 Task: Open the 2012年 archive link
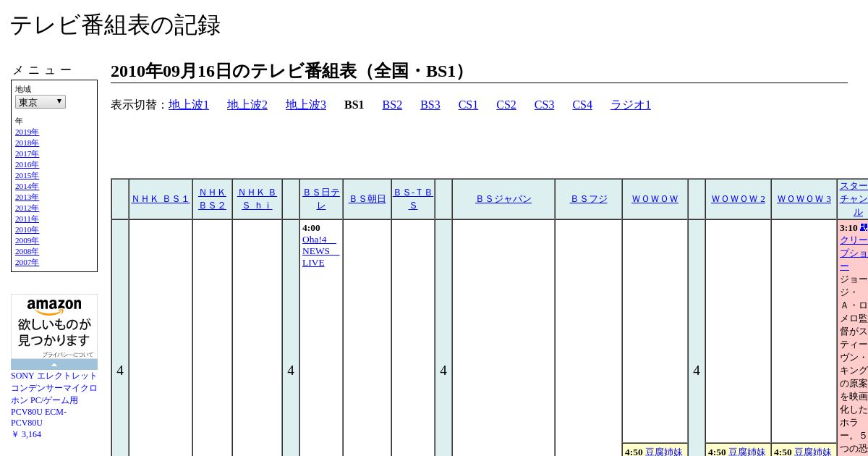click(27, 208)
